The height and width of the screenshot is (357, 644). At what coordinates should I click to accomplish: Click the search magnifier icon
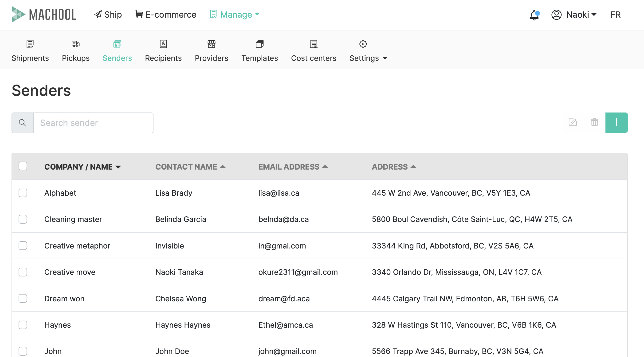tap(23, 123)
